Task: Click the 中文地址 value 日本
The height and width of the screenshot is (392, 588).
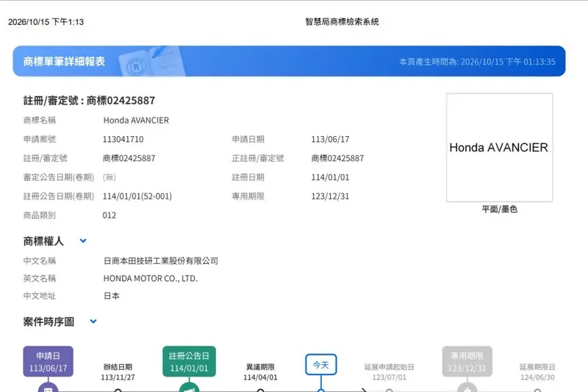Action: tap(112, 296)
